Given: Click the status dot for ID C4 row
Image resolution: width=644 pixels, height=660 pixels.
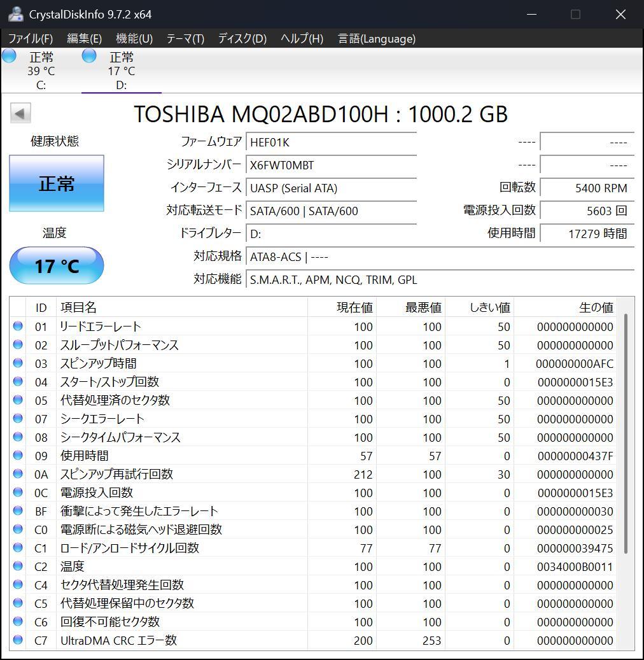Looking at the screenshot, I should click(x=18, y=585).
